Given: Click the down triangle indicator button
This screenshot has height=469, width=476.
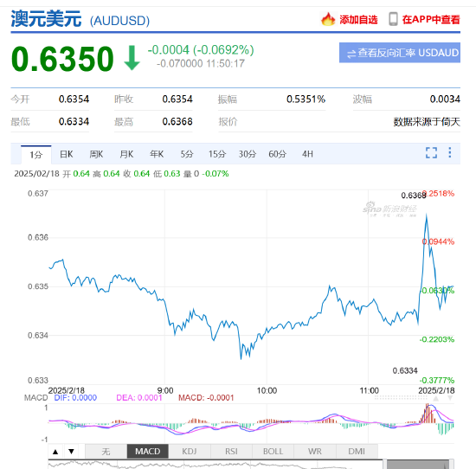Looking at the screenshot, I should (71, 452).
